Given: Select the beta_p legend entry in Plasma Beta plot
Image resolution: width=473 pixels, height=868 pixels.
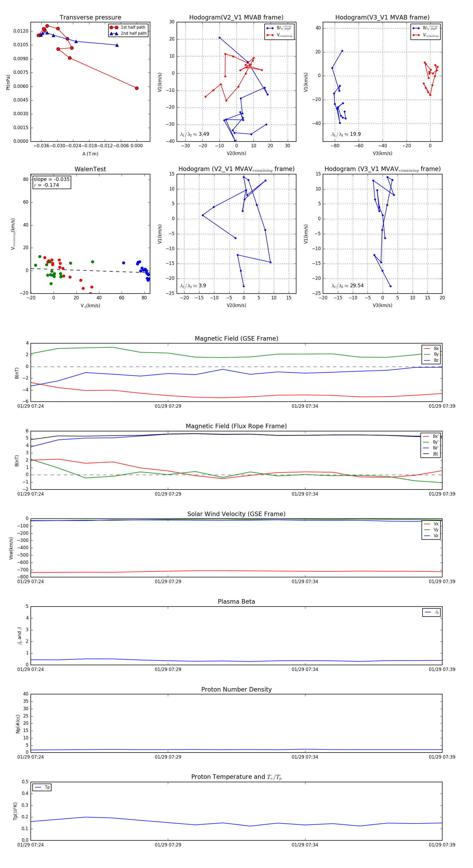Looking at the screenshot, I should (x=432, y=612).
